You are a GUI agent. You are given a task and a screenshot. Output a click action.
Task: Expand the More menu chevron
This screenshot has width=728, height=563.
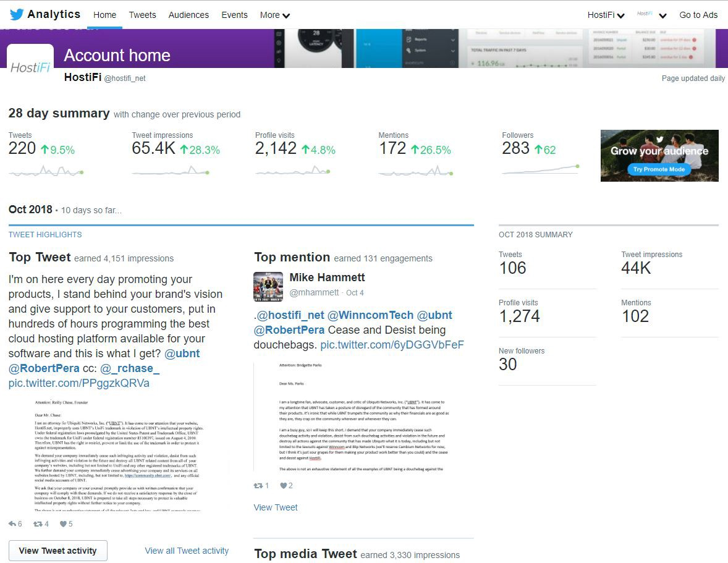(287, 16)
